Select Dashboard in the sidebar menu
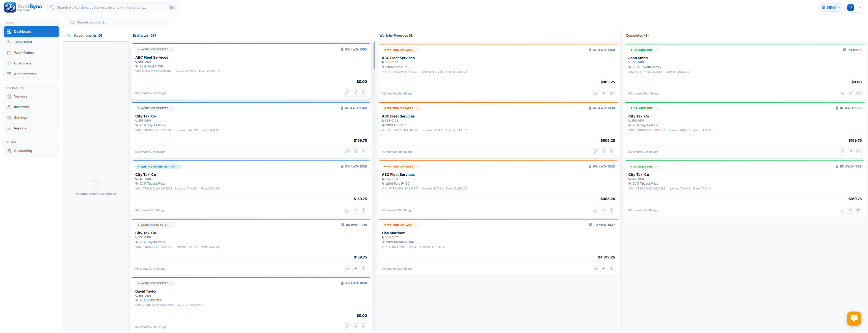 (22, 31)
